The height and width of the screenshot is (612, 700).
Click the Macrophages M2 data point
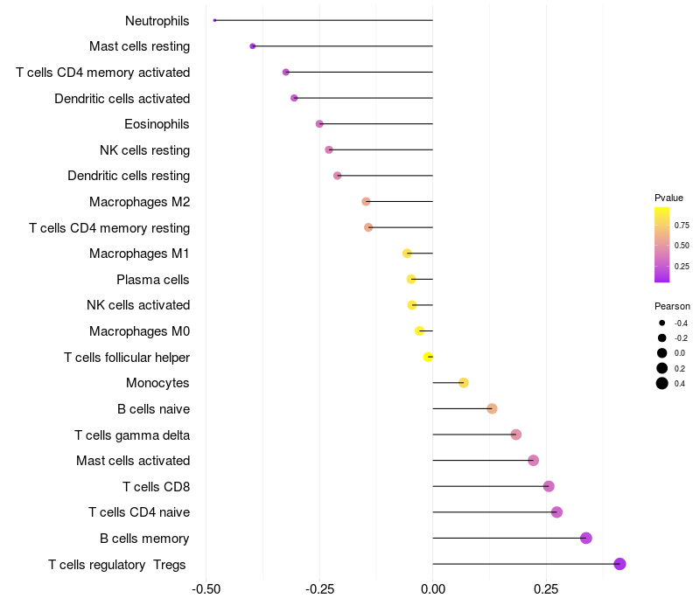pos(366,202)
